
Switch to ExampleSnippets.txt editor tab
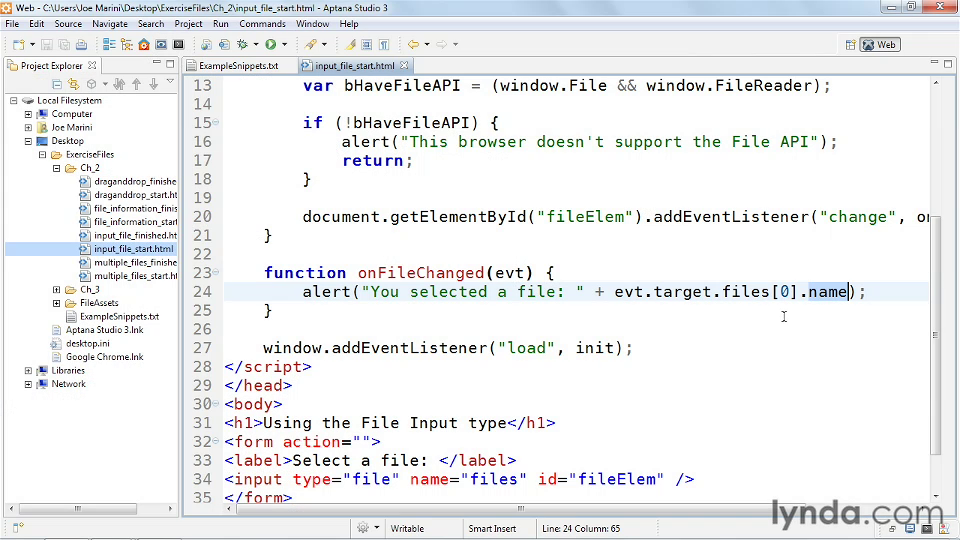pyautogui.click(x=238, y=66)
